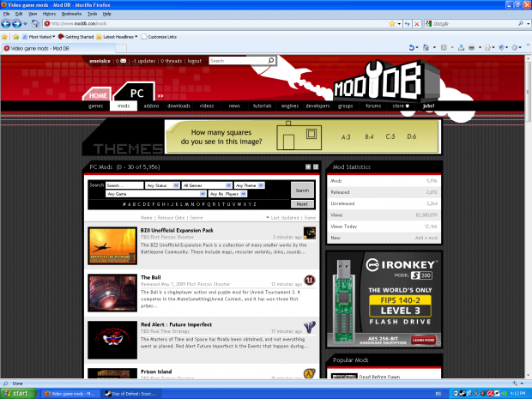This screenshot has height=399, width=532.
Task: Click the Google search input field
Action: pyautogui.click(x=475, y=24)
